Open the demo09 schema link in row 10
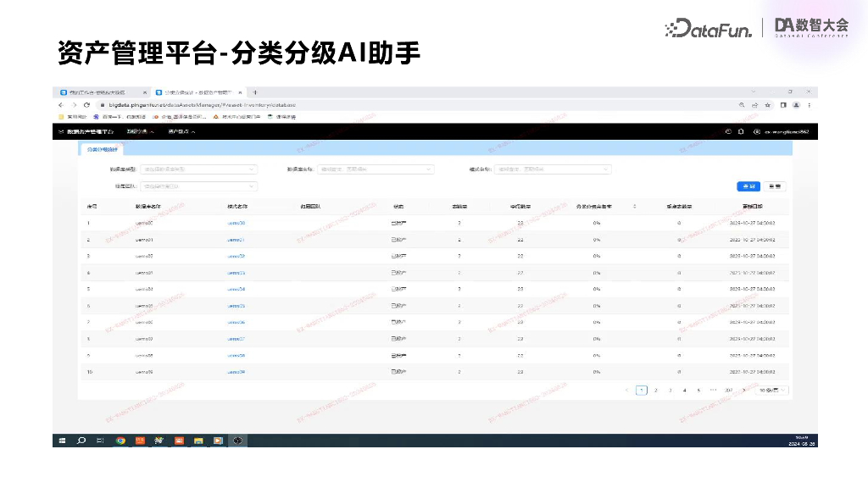 (x=236, y=372)
